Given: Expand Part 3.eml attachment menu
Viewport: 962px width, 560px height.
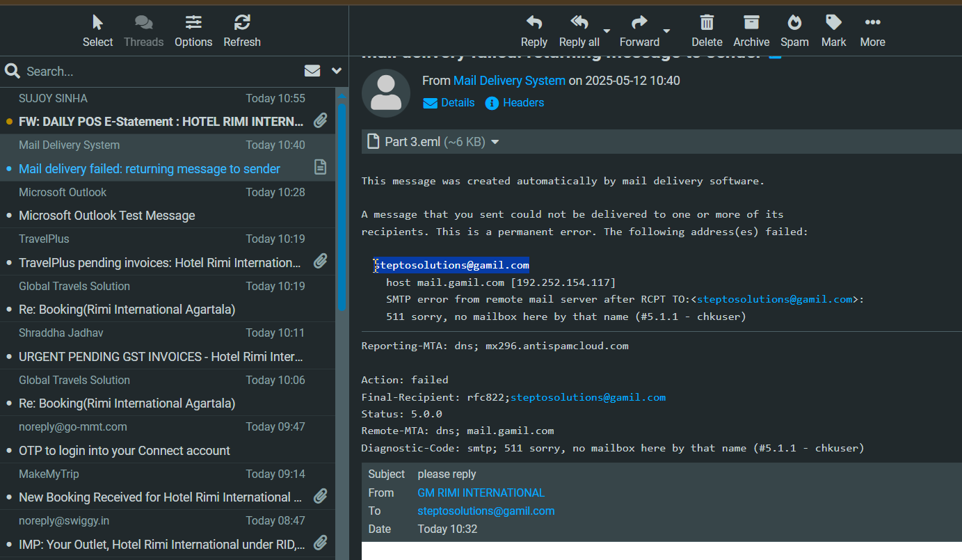Looking at the screenshot, I should tap(495, 142).
